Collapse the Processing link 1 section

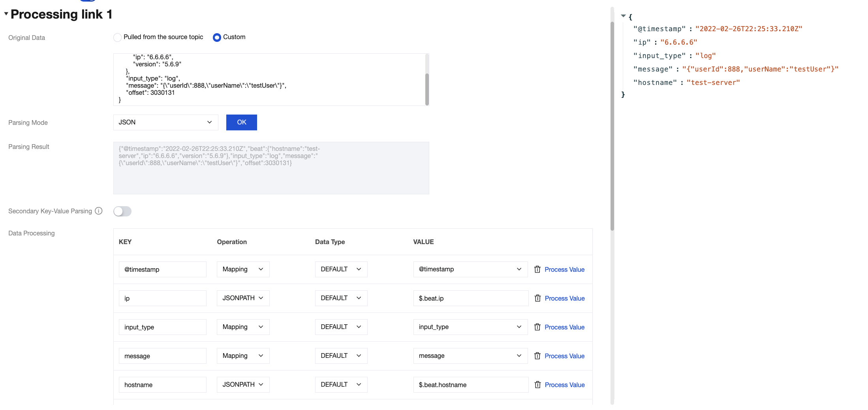tap(6, 14)
